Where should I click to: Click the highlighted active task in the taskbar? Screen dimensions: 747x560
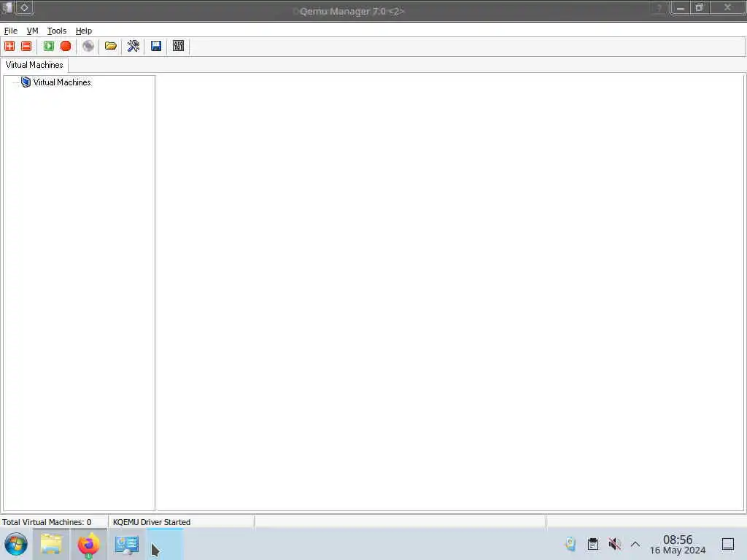pyautogui.click(x=165, y=544)
